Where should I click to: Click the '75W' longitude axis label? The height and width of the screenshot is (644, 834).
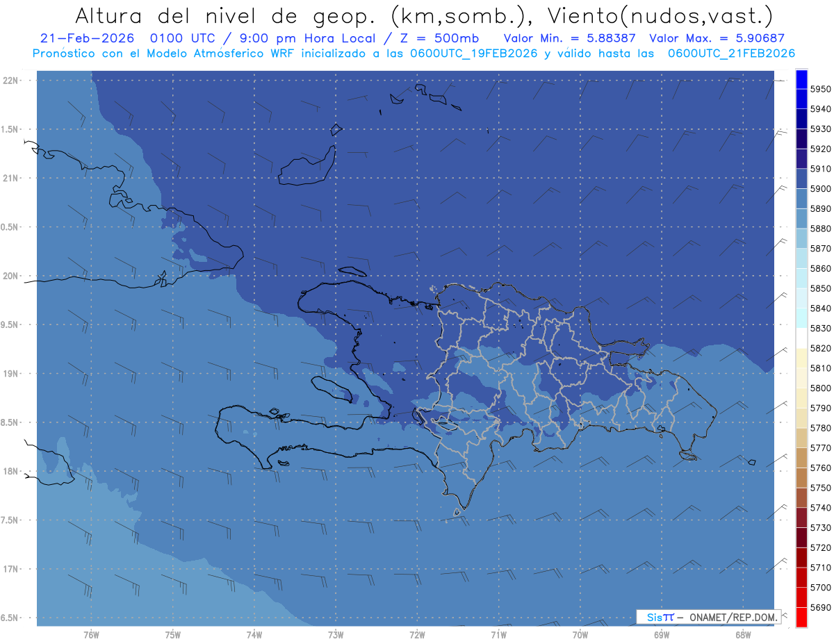click(x=173, y=634)
